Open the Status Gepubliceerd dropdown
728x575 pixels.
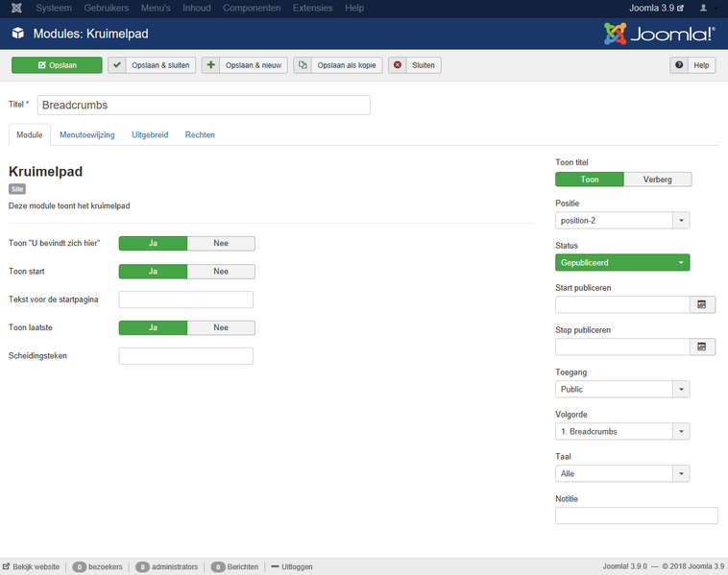[622, 263]
